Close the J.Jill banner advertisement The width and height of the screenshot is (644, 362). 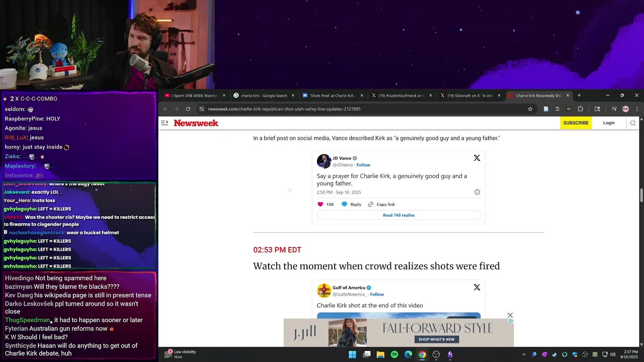(x=510, y=315)
